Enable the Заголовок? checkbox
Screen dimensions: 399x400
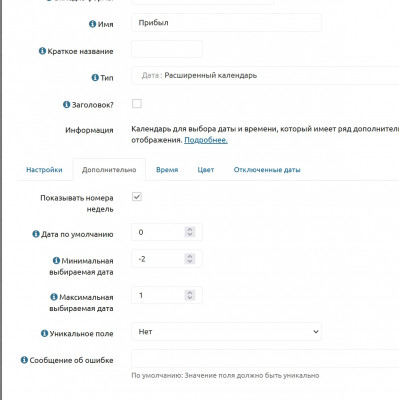point(137,104)
